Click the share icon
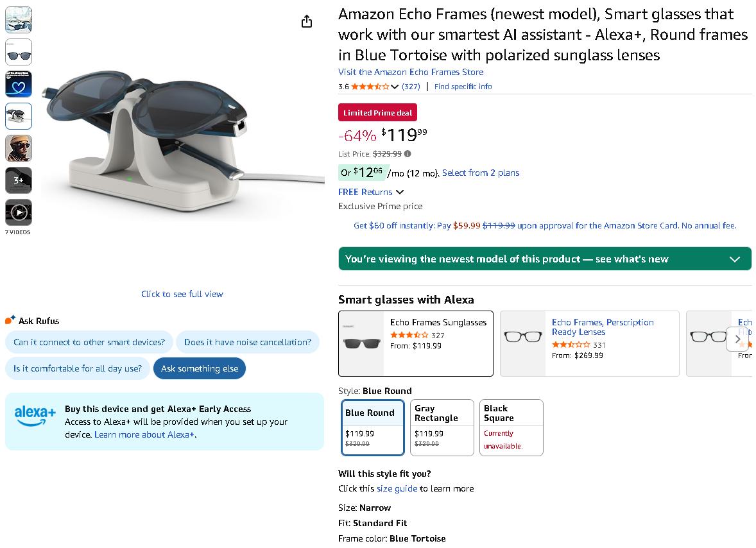756x548 pixels. click(306, 21)
